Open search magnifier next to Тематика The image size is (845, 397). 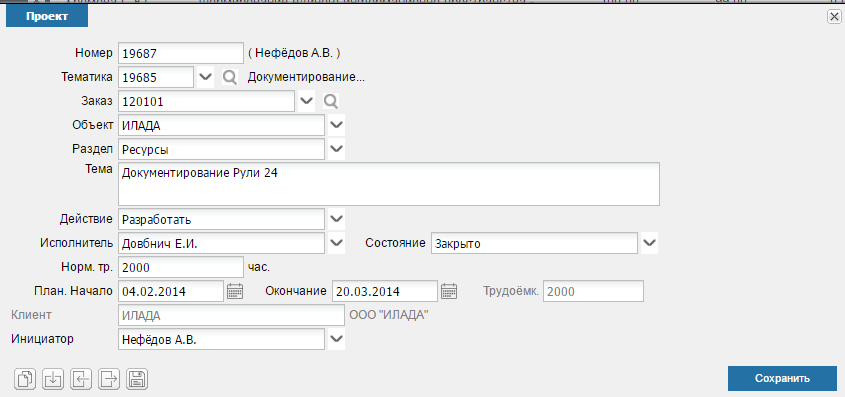tap(230, 78)
